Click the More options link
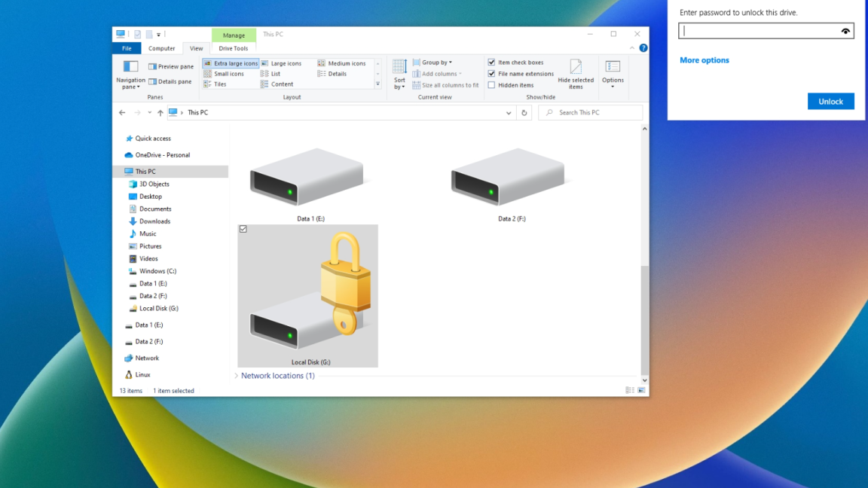868x488 pixels. click(x=704, y=59)
